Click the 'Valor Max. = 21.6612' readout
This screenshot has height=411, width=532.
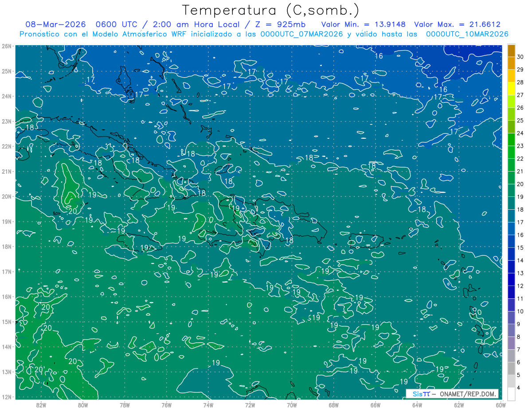click(458, 24)
